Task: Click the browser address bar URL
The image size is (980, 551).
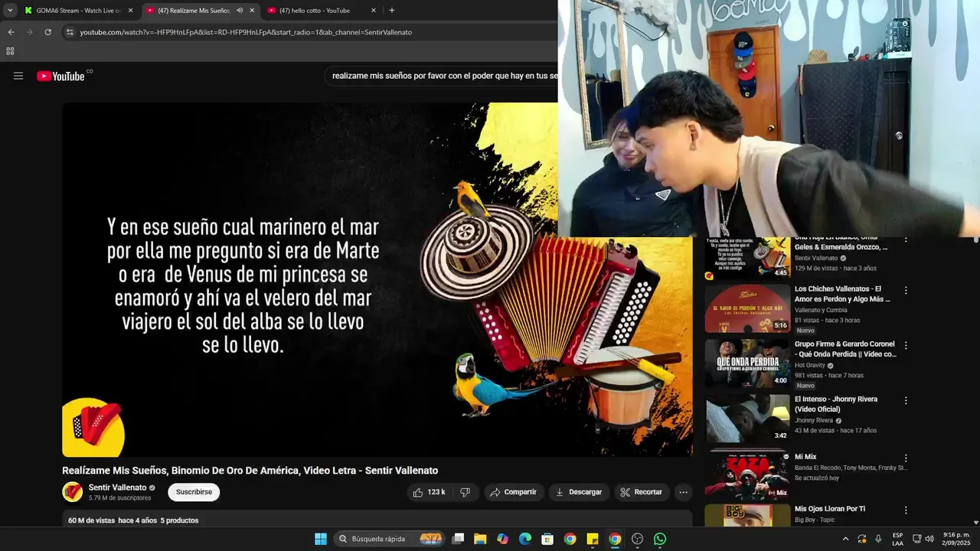Action: 246,32
